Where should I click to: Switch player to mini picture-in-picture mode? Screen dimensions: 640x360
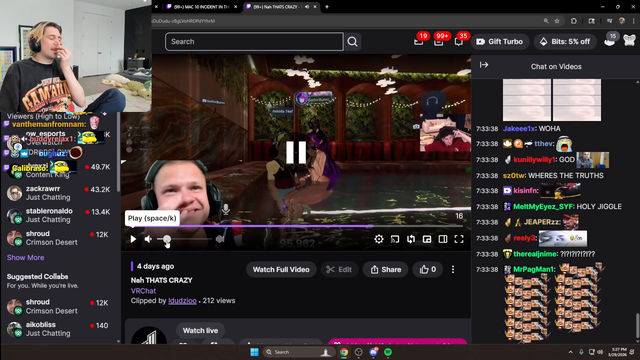tap(427, 239)
